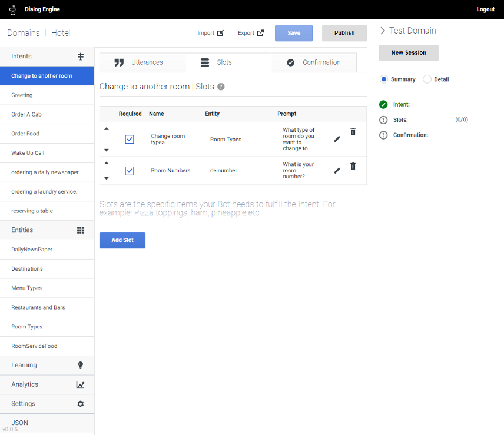Click the trash icon for Change room types
This screenshot has height=435, width=504.
[x=353, y=132]
